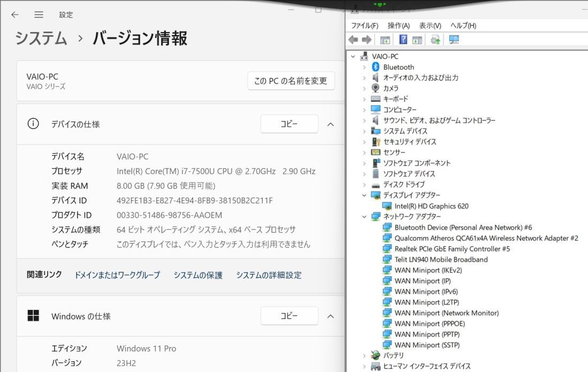Click the device ID value 492FE1B3-E827-4E94-8FB9-38150B2C211F

pyautogui.click(x=195, y=201)
